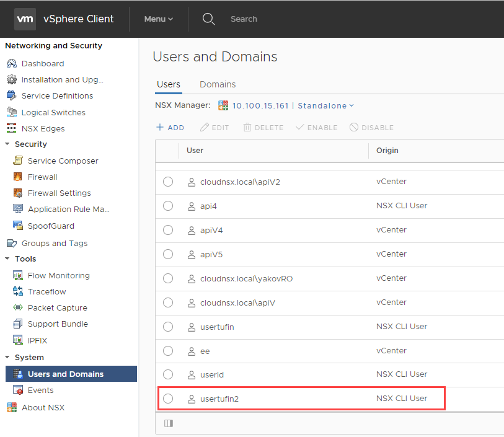Screen dimensions: 504x437
Task: Click the About NSX icon
Action: click(12, 407)
